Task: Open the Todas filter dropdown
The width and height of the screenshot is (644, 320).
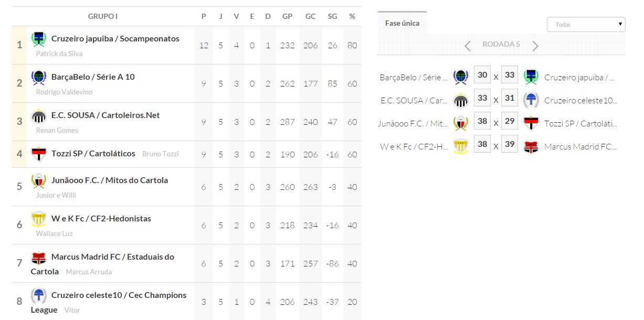Action: pyautogui.click(x=586, y=25)
